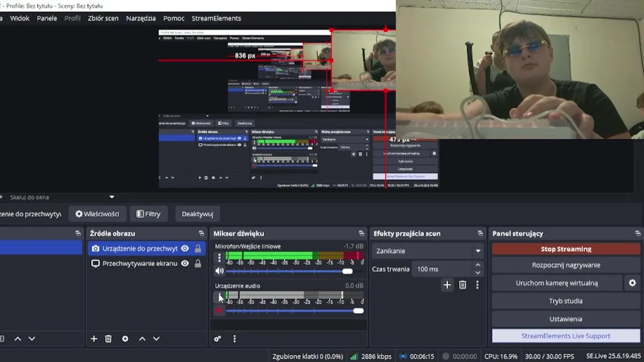
Task: Click the streaming timer 00:06:15
Action: point(417,356)
